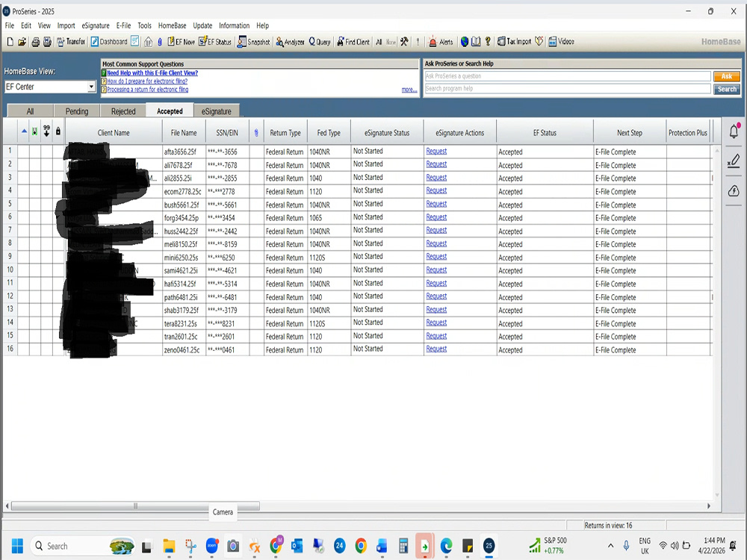Click the Transfer toolbar button
The height and width of the screenshot is (560, 747).
pyautogui.click(x=71, y=42)
